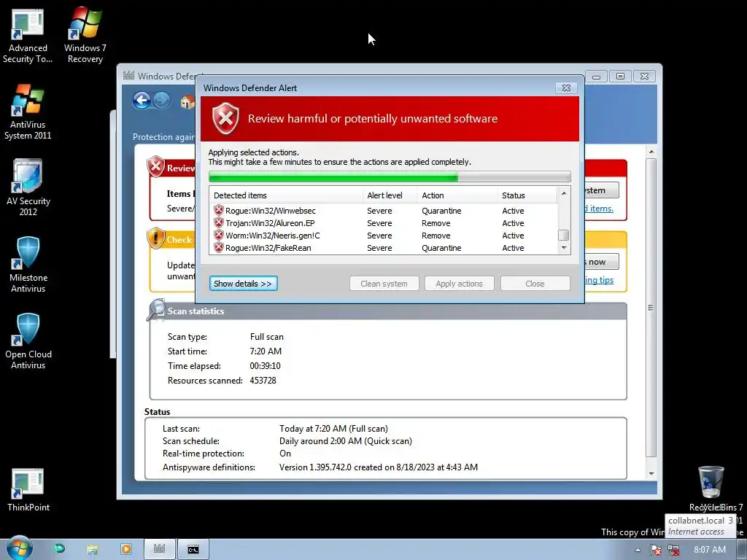Open Windows Media Player from taskbar
This screenshot has width=747, height=560.
(126, 550)
